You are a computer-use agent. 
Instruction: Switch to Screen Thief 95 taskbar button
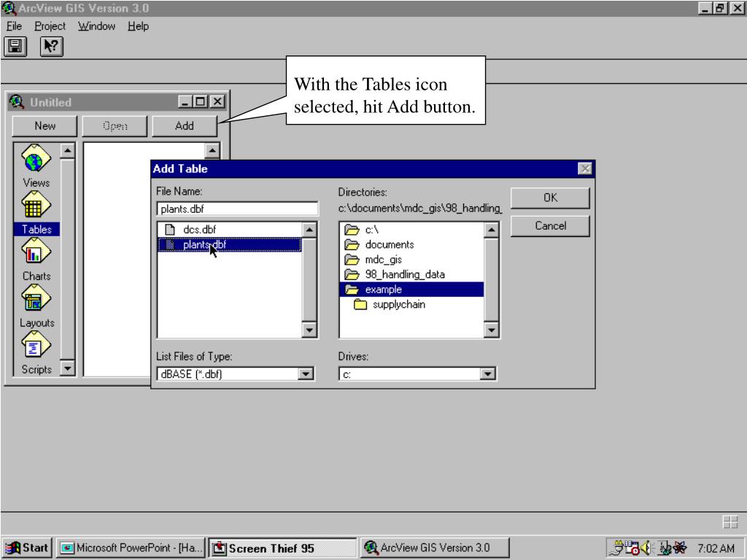[282, 548]
